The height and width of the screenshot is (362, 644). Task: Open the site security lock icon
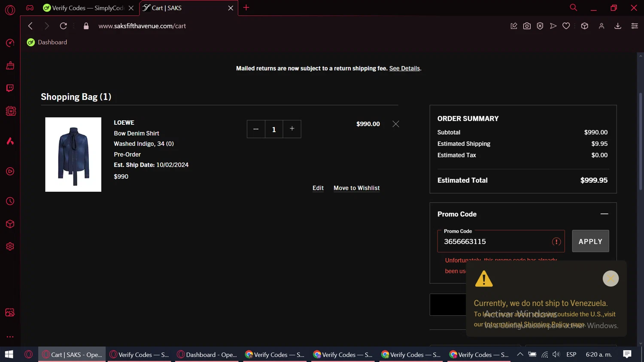[x=86, y=26]
